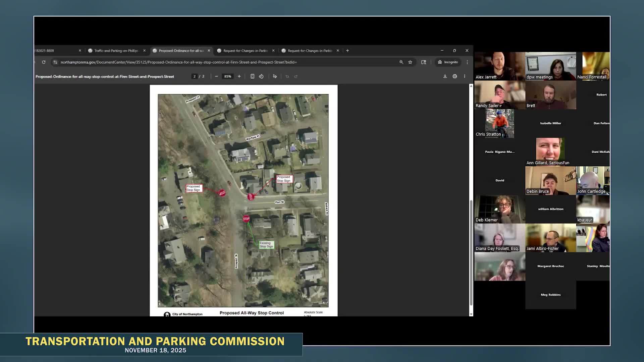Click the page number field showing 2 of 2
The height and width of the screenshot is (362, 644).
(x=195, y=76)
